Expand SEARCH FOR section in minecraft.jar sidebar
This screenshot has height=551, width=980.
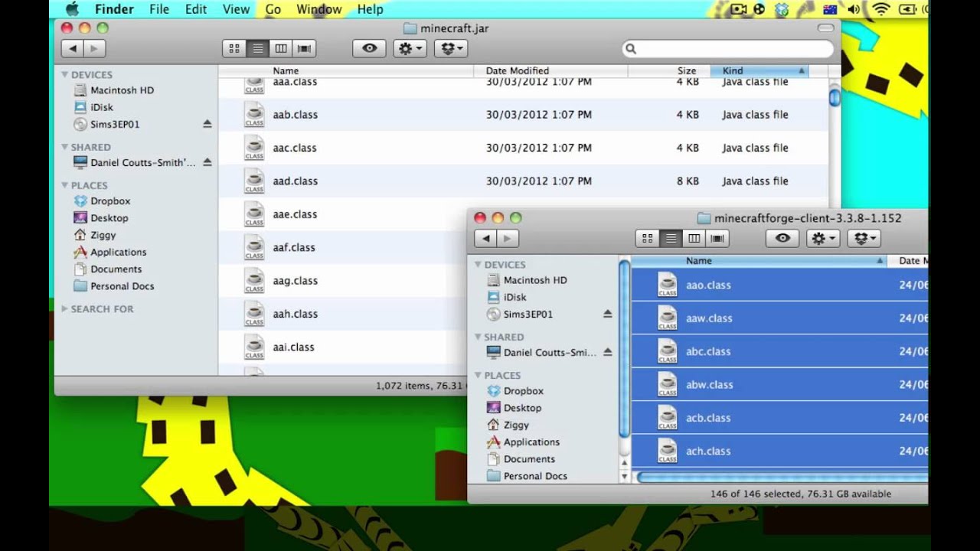[65, 308]
